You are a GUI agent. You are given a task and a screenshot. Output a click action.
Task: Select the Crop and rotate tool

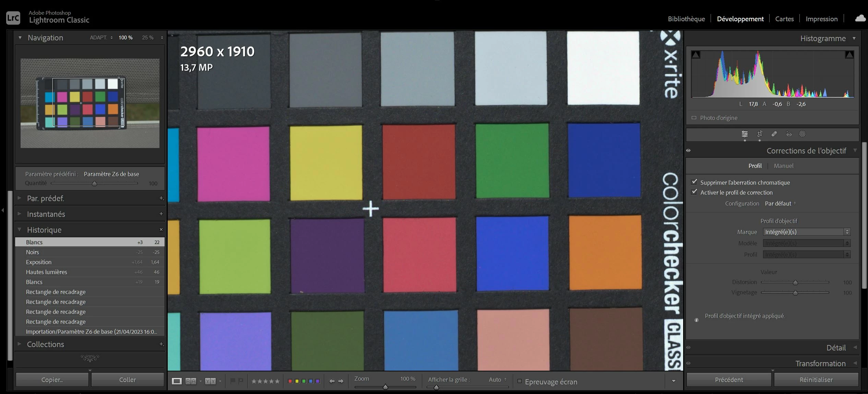pos(760,134)
